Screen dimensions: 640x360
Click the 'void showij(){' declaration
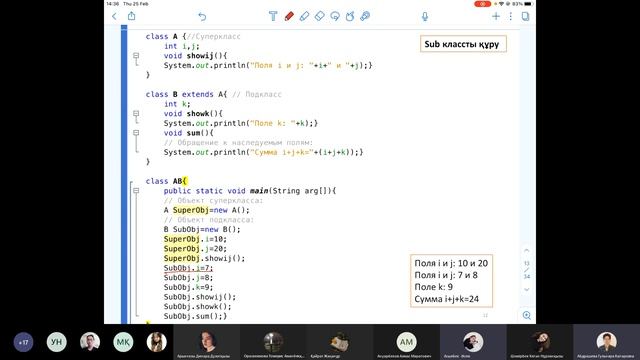point(195,56)
